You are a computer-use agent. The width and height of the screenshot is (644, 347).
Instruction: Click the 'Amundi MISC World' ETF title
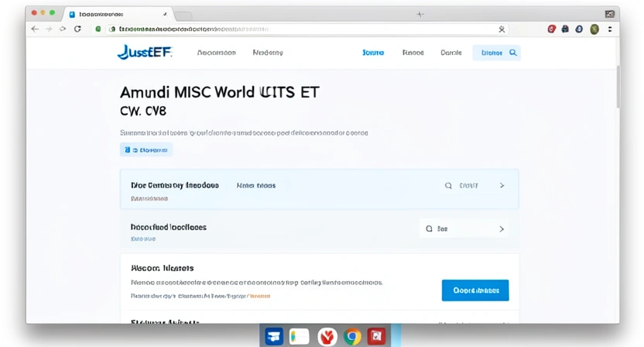point(219,92)
